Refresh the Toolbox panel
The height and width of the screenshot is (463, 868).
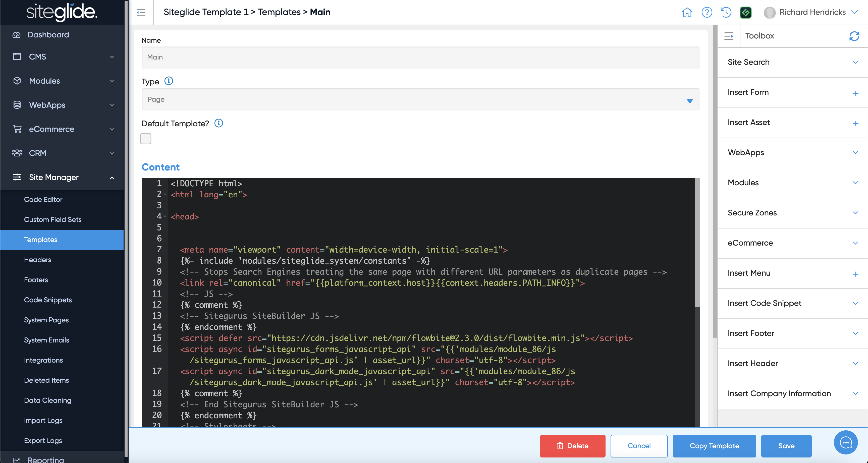click(x=854, y=36)
